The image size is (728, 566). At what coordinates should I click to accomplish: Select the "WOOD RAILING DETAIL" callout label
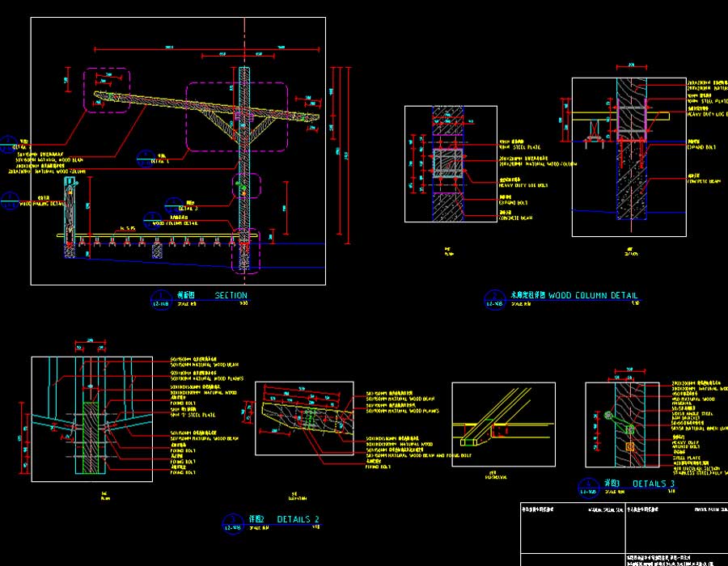tap(42, 203)
